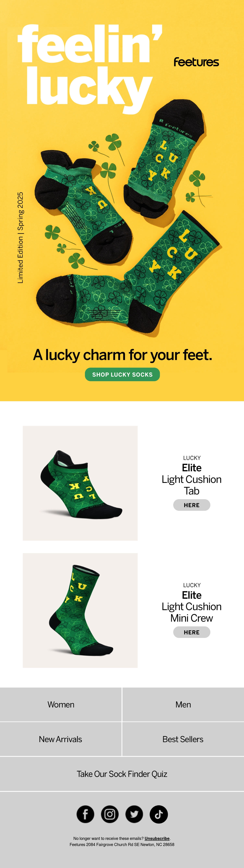This screenshot has width=244, height=868.
Task: Click the Shop Lucky Socks button
Action: [x=122, y=374]
